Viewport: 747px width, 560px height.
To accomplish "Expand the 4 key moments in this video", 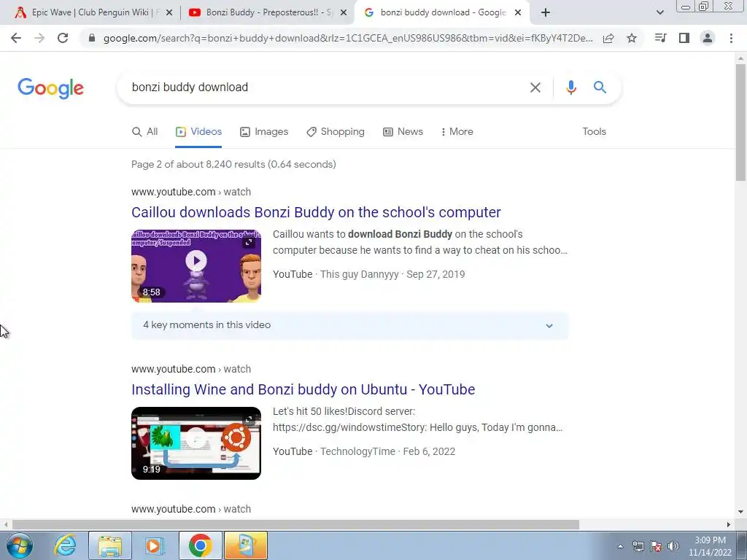I will (349, 326).
